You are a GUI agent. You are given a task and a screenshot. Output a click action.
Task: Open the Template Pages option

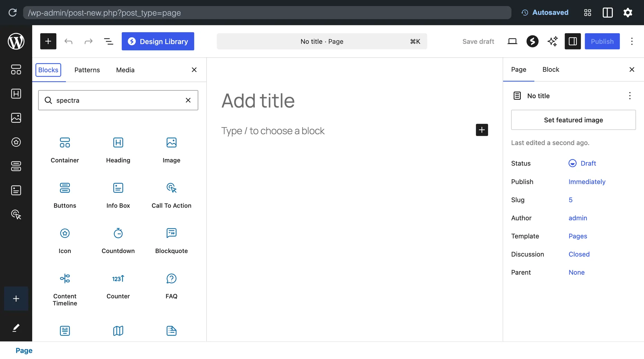[x=578, y=236]
